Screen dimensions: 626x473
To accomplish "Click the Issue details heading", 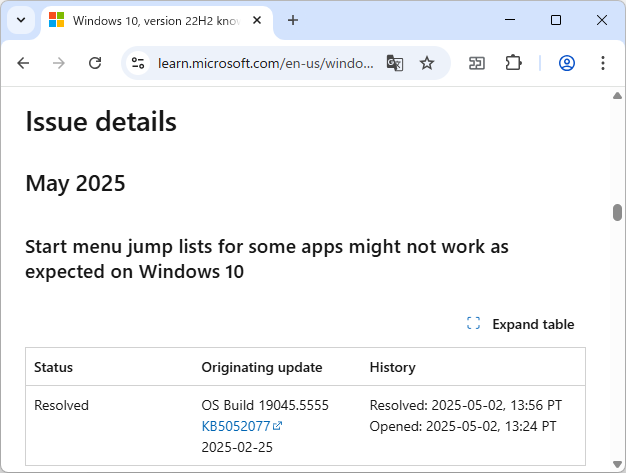I will tap(101, 121).
